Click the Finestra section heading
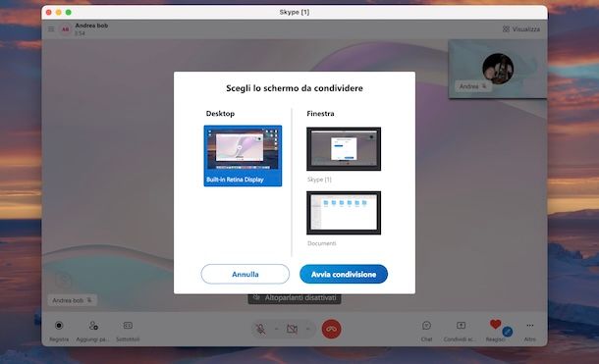 tap(320, 114)
